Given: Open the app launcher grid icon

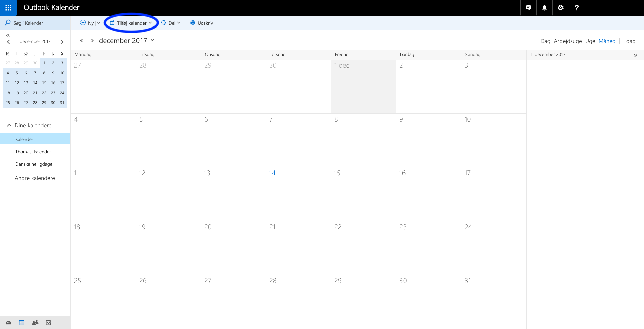Looking at the screenshot, I should coord(8,8).
